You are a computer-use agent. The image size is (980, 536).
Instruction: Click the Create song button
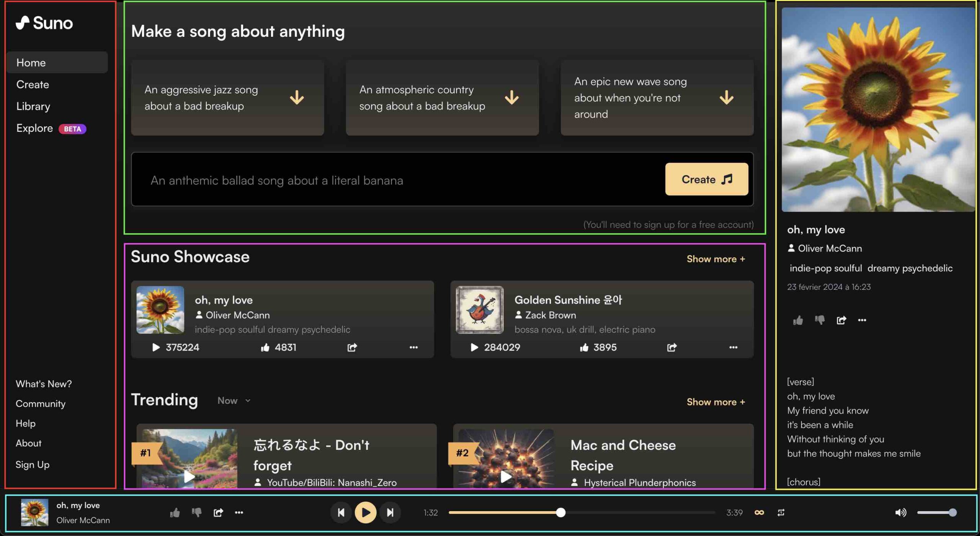pos(707,179)
